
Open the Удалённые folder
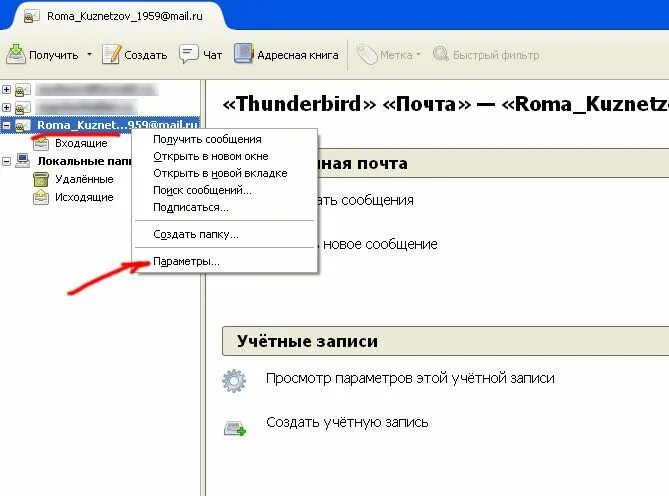coord(84,179)
